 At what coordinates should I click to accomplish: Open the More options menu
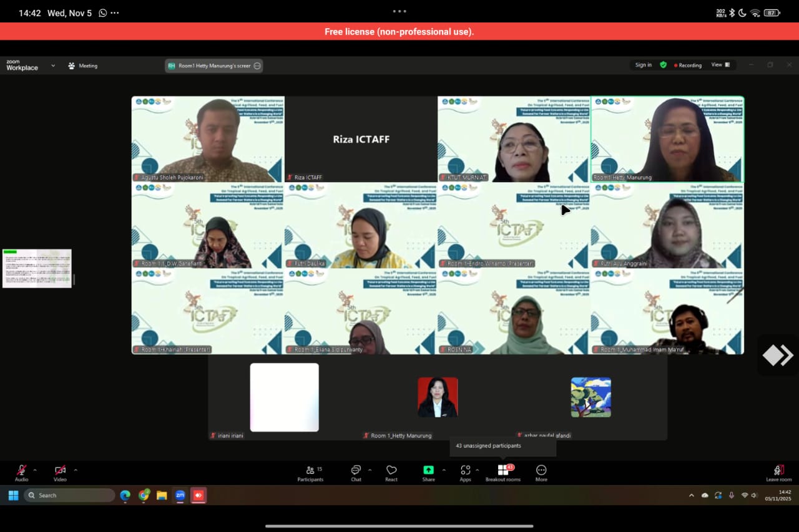click(541, 470)
